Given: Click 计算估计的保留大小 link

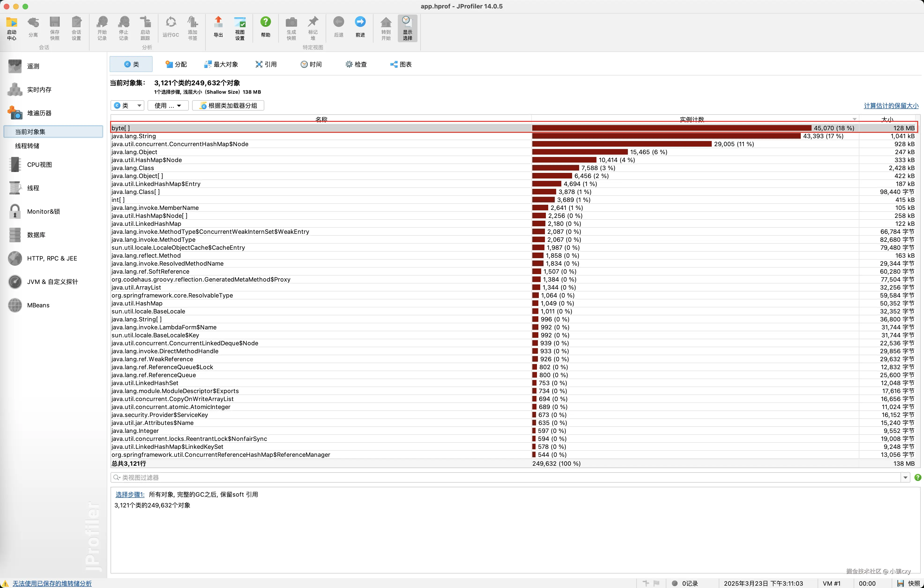Looking at the screenshot, I should click(891, 106).
